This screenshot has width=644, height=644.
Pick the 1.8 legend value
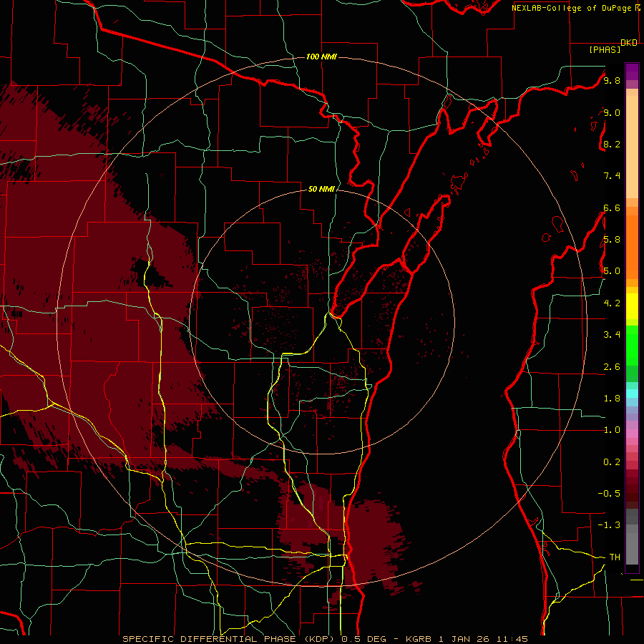[612, 399]
